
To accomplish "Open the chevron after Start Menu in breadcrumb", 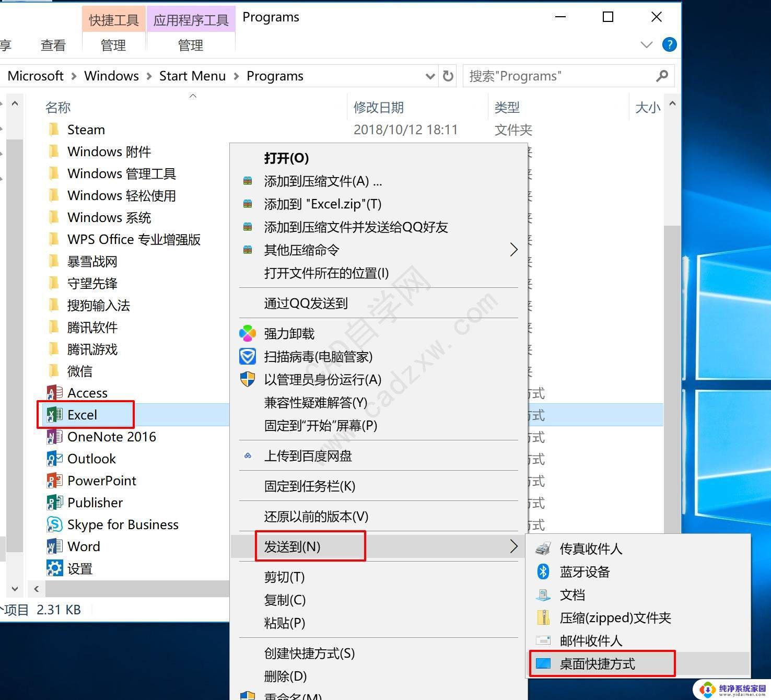I will (x=236, y=76).
